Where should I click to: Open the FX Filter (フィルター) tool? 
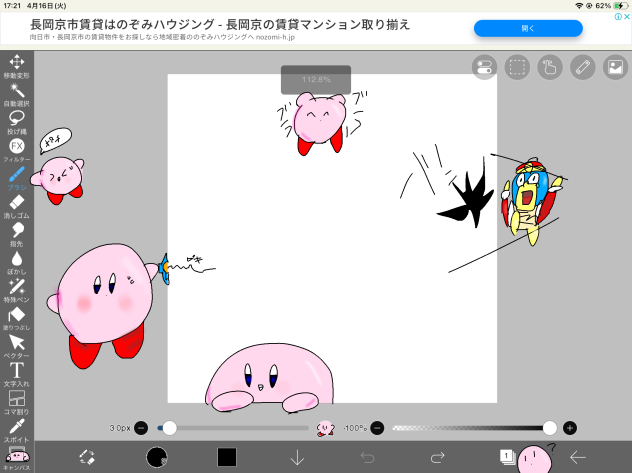pos(17,150)
